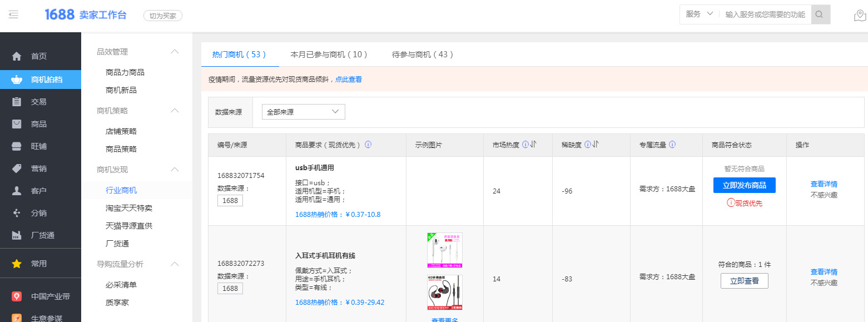868x322 pixels.
Task: Click the home icon beside 首页
Action: (17, 56)
